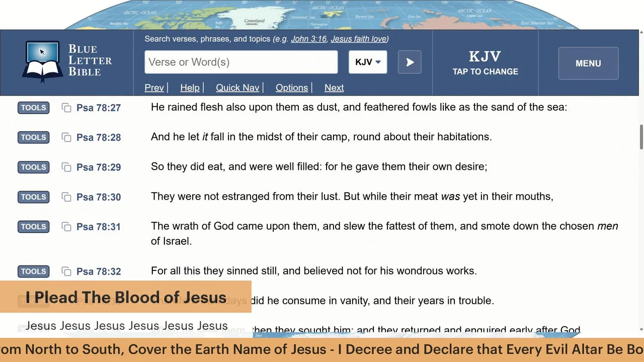Click the John 3:16 example link
This screenshot has width=644, height=362.
[x=308, y=39]
